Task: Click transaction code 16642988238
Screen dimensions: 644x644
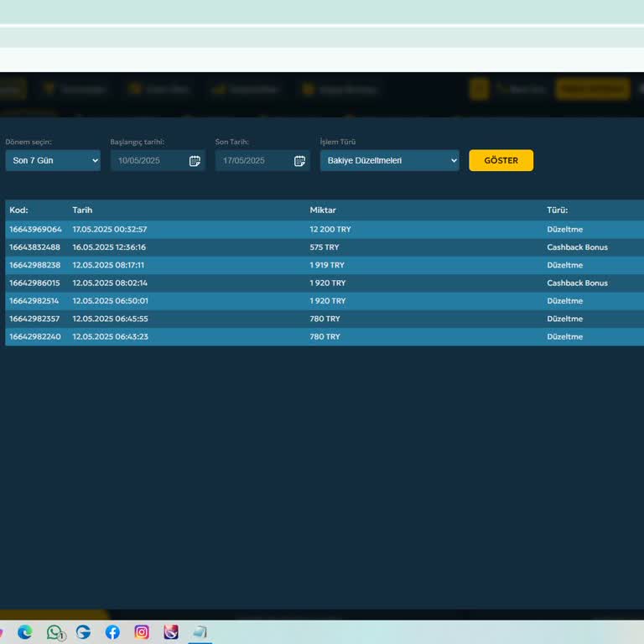Action: tap(35, 265)
